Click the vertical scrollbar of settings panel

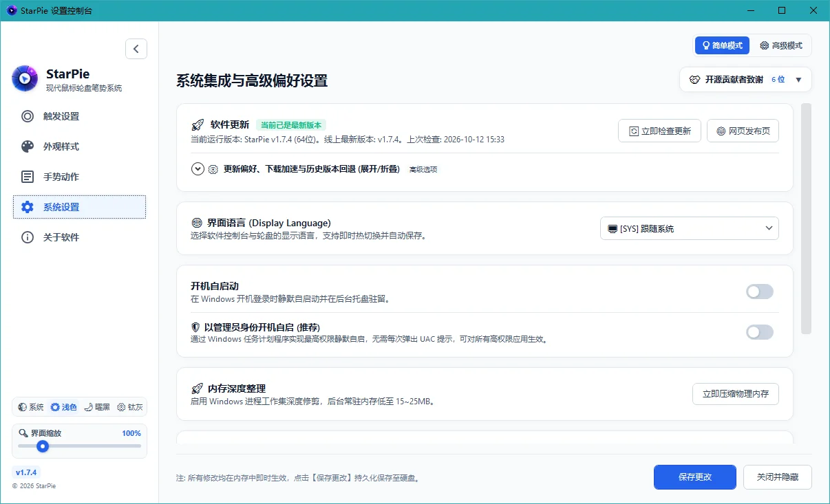click(x=807, y=219)
